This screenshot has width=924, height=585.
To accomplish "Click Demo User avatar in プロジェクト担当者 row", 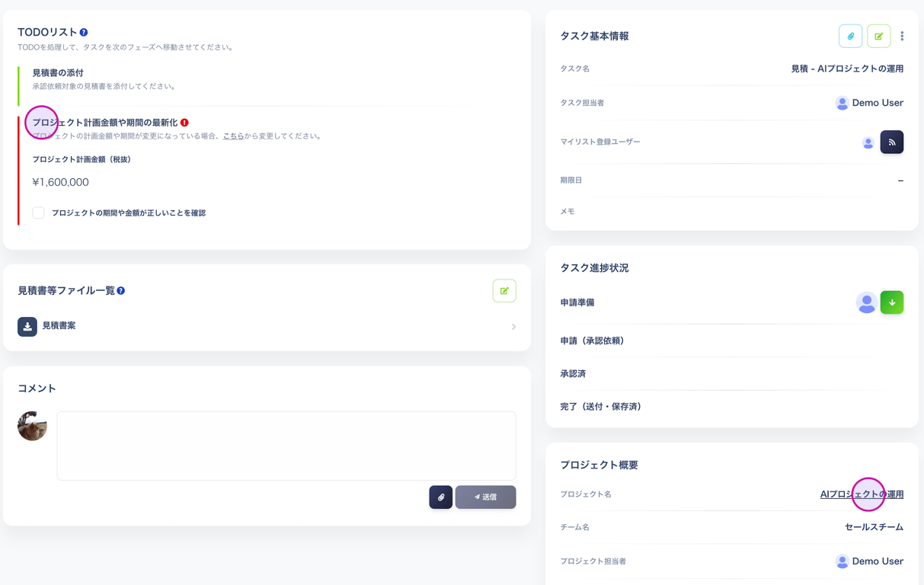I will [842, 561].
